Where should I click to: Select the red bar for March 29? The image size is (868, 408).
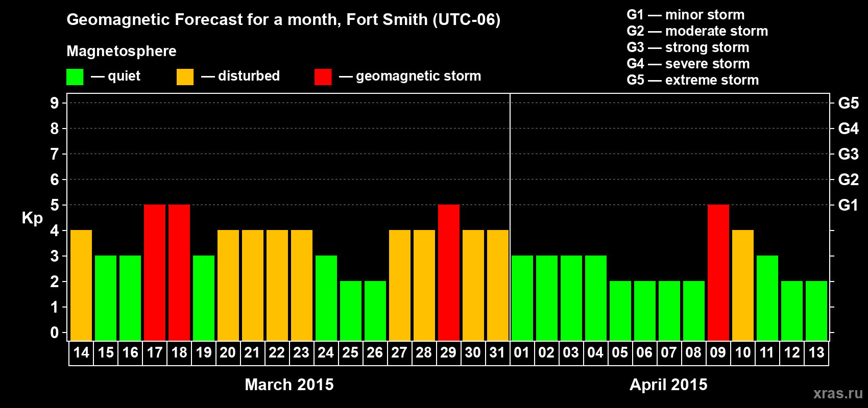[x=449, y=273]
